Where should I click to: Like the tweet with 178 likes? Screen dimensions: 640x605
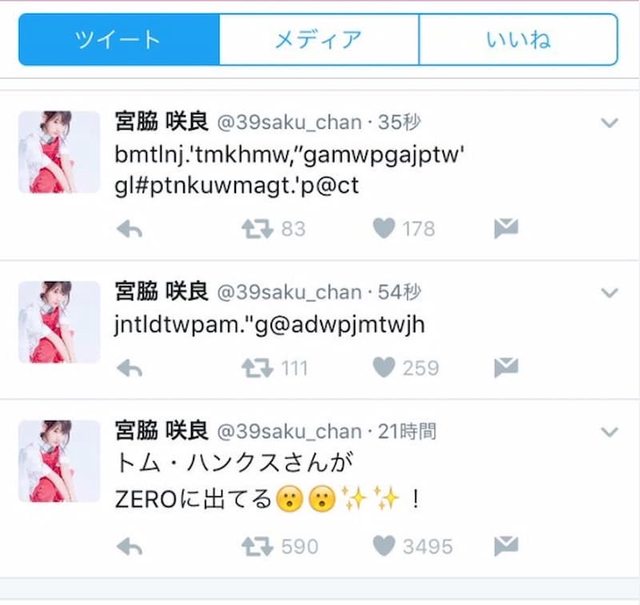[x=384, y=228]
